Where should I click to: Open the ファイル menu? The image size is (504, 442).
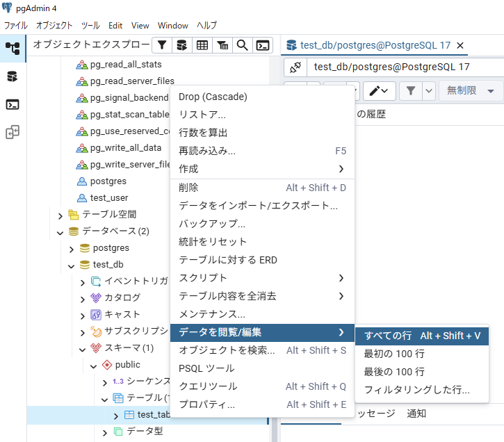click(15, 26)
